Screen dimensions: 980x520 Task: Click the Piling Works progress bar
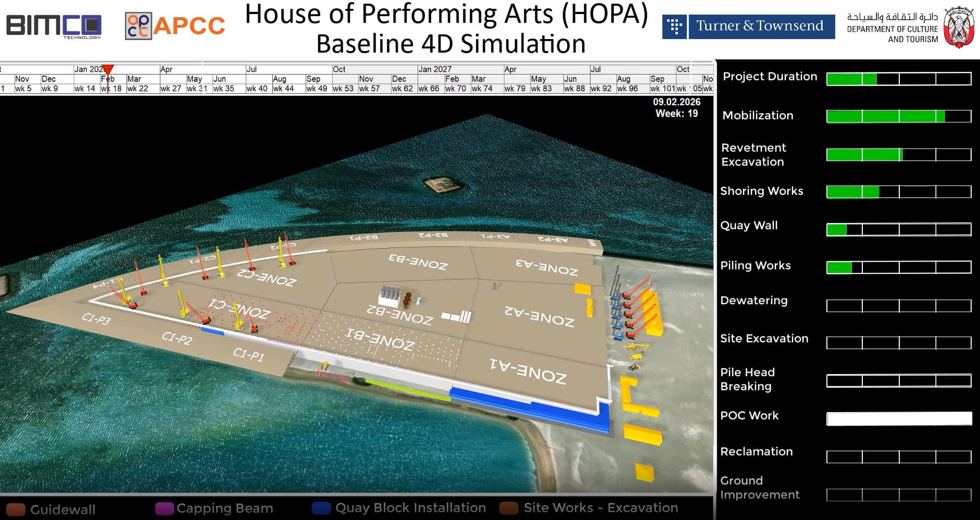899,267
